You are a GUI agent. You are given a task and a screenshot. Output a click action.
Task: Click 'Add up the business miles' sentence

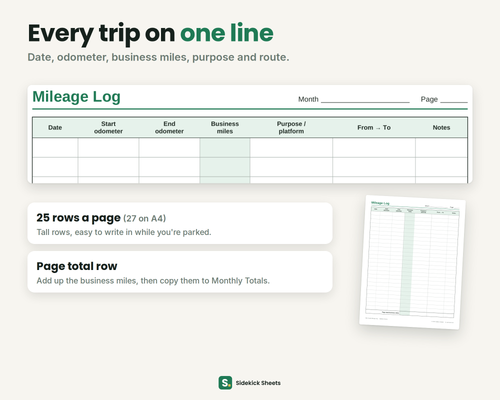tap(153, 281)
